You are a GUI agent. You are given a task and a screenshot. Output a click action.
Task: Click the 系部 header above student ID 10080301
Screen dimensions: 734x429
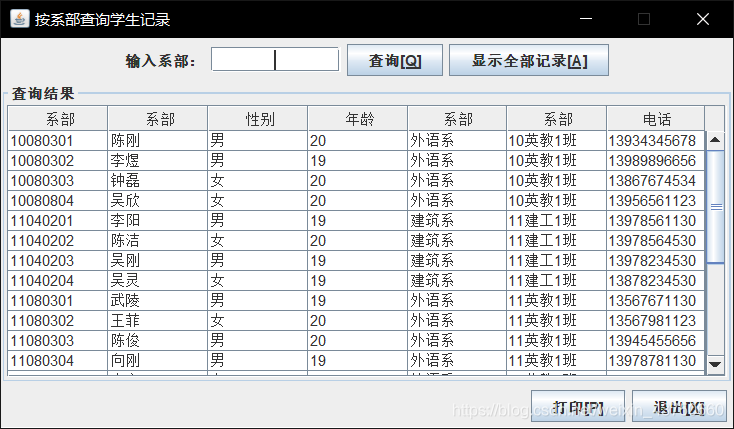click(58, 118)
